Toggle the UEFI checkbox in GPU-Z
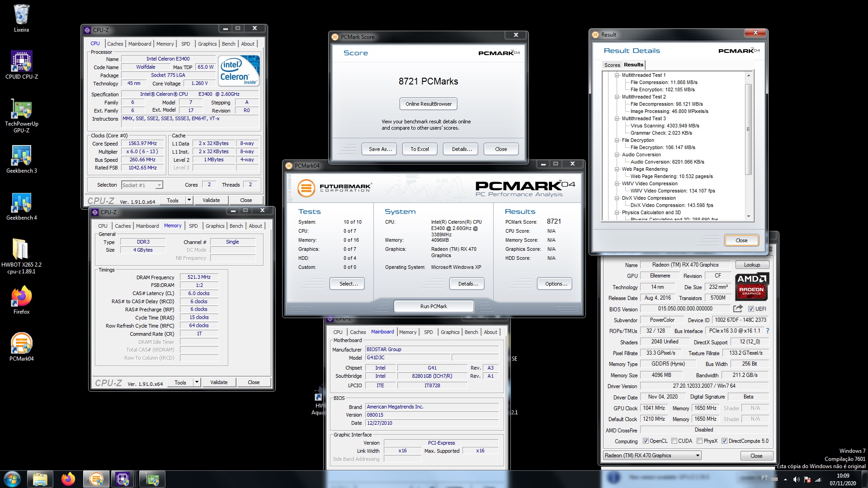This screenshot has width=868, height=488. pyautogui.click(x=751, y=309)
